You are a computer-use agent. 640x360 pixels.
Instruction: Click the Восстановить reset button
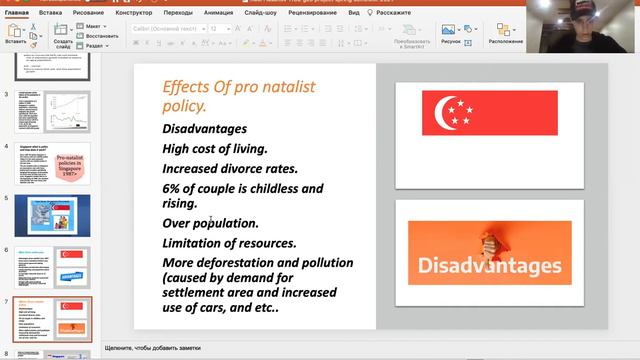(97, 36)
